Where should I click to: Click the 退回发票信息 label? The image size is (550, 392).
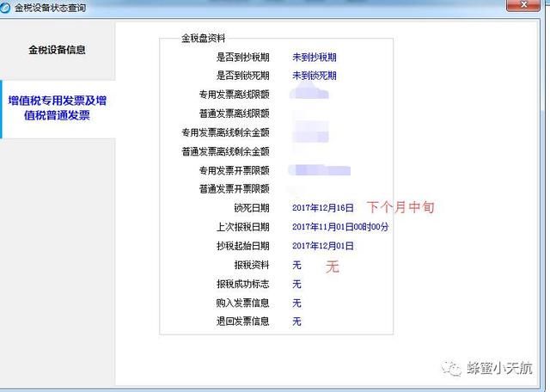[242, 322]
